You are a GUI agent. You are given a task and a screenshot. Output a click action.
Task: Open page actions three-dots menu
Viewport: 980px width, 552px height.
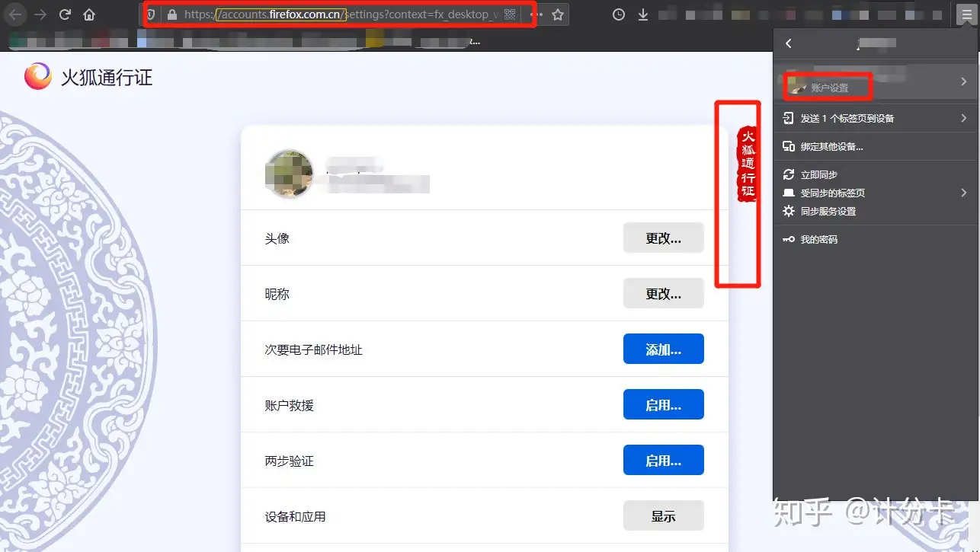[x=536, y=14]
